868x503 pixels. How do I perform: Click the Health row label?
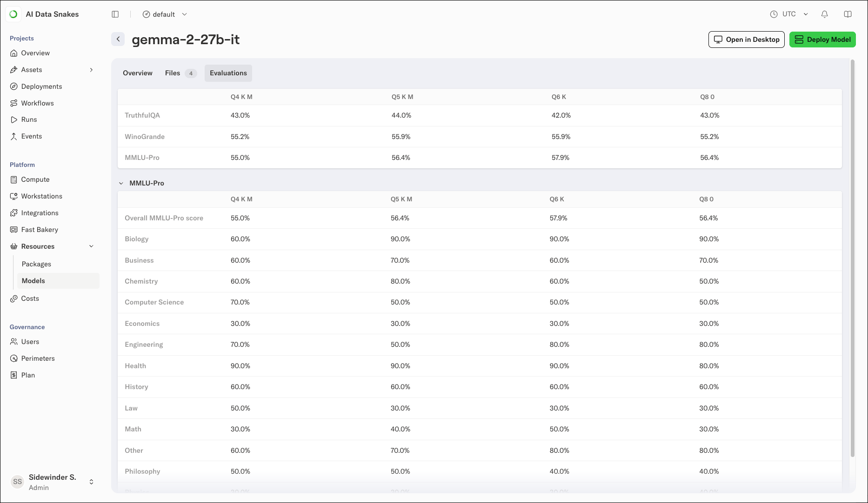(x=135, y=366)
